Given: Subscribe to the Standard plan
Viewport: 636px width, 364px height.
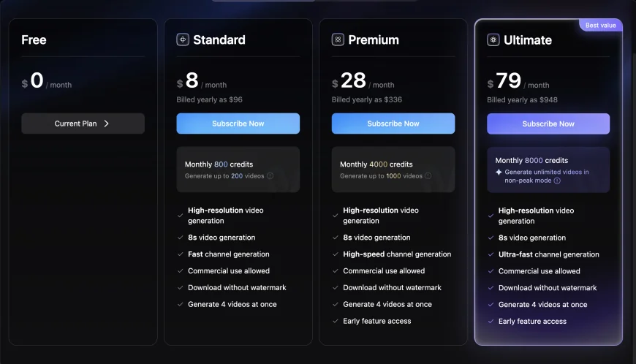Looking at the screenshot, I should point(238,124).
